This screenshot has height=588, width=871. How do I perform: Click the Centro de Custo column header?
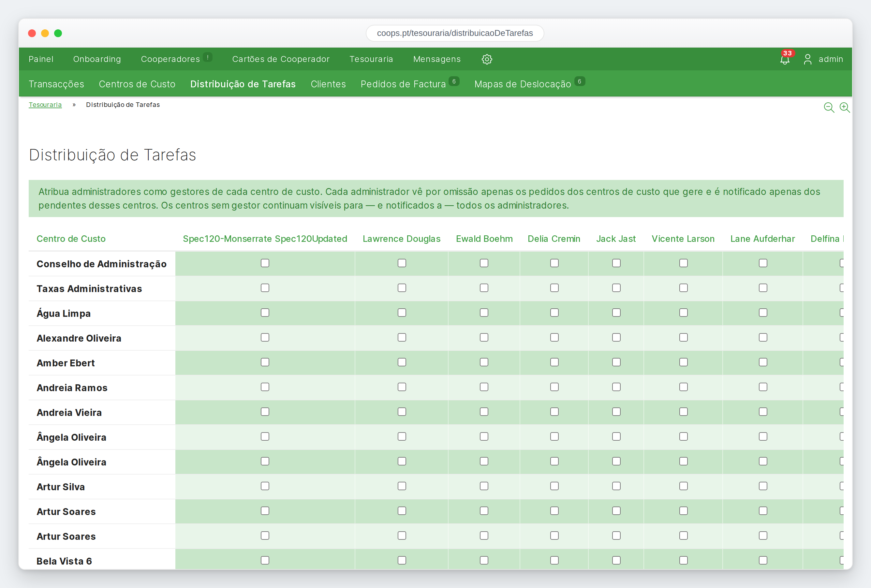pos(71,239)
